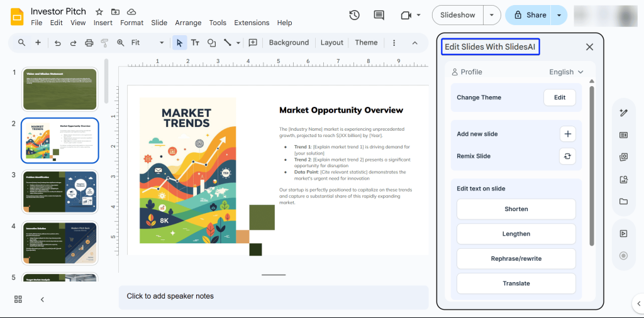Open version history clock icon
The height and width of the screenshot is (318, 644).
354,15
